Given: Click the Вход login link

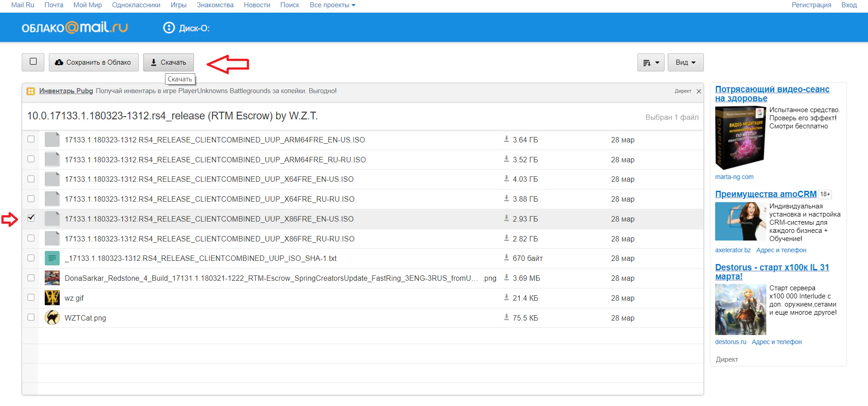Looking at the screenshot, I should 849,5.
